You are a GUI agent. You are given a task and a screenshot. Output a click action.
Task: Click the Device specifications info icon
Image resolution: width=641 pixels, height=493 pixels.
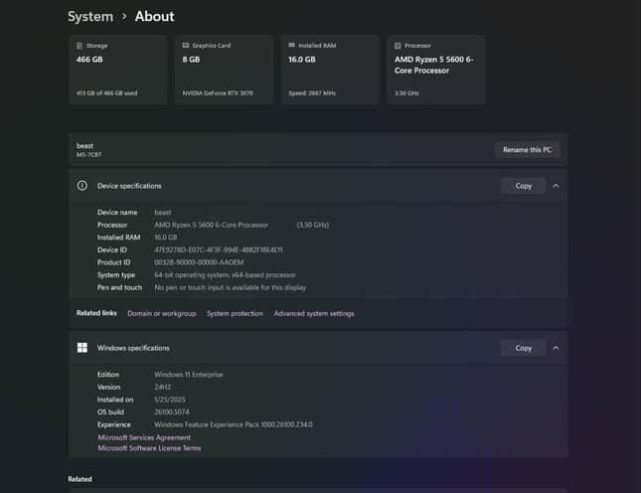point(82,186)
